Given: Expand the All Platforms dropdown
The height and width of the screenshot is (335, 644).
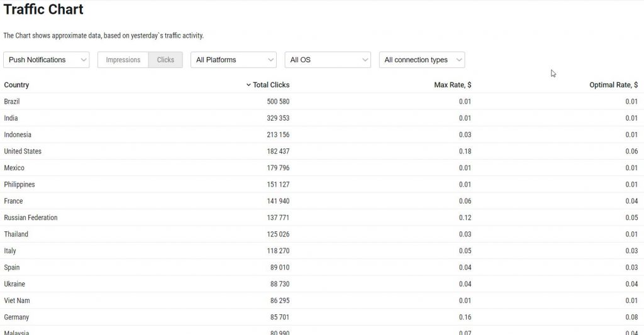Looking at the screenshot, I should pyautogui.click(x=233, y=60).
